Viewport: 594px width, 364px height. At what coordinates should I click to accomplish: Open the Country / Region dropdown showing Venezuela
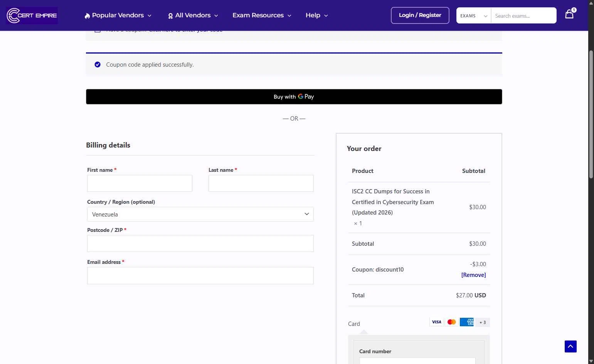coord(200,214)
